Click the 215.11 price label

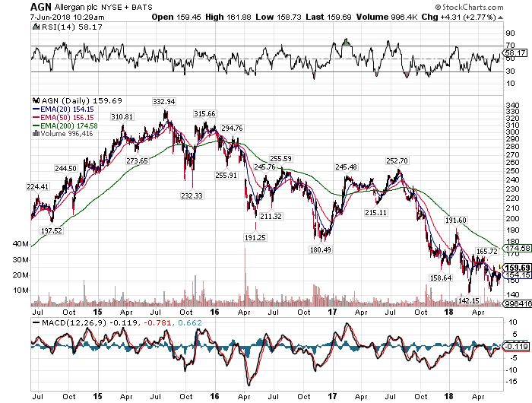tap(375, 213)
